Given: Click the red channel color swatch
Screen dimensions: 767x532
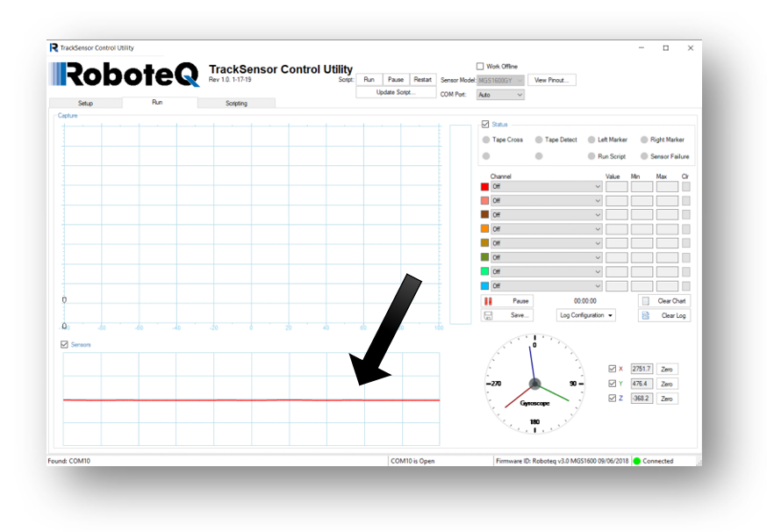Looking at the screenshot, I should pyautogui.click(x=484, y=186).
